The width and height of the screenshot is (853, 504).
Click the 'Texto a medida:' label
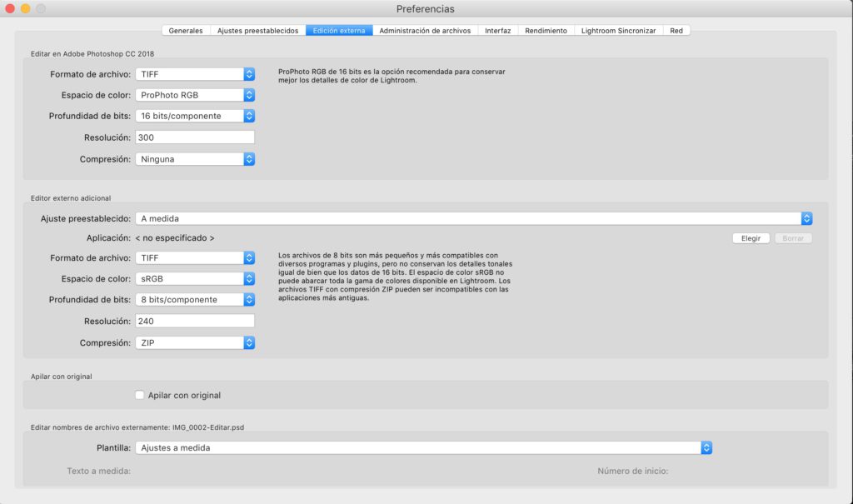[98, 471]
